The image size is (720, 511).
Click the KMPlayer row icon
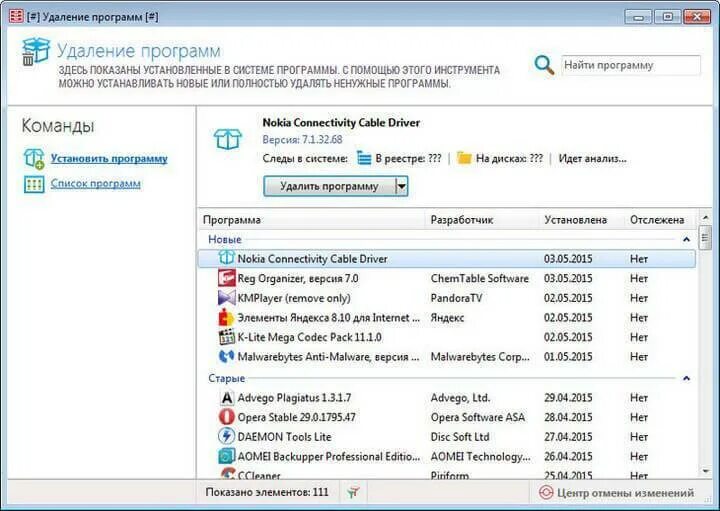point(226,298)
